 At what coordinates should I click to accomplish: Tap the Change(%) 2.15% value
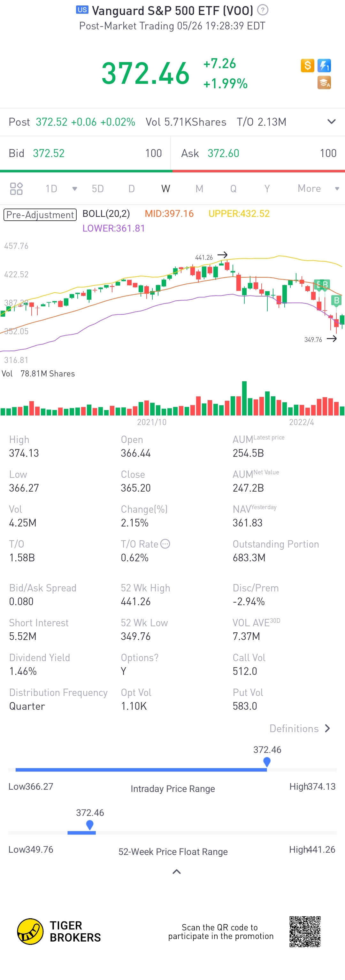[x=134, y=523]
